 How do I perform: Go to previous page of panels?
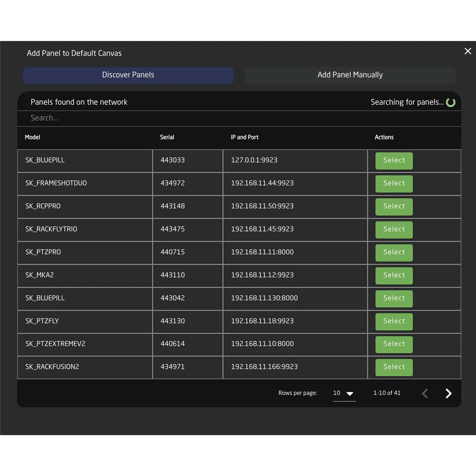point(425,394)
